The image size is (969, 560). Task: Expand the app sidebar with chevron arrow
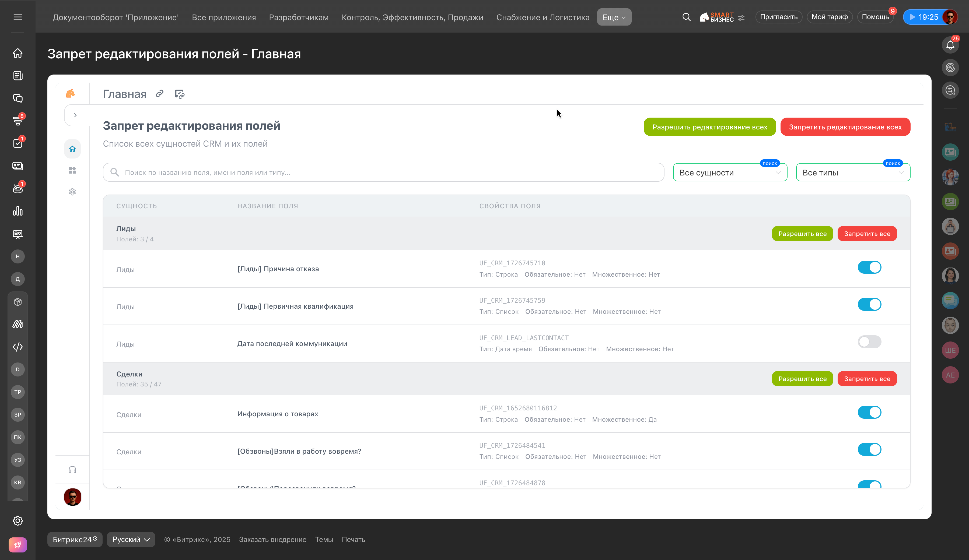click(75, 115)
